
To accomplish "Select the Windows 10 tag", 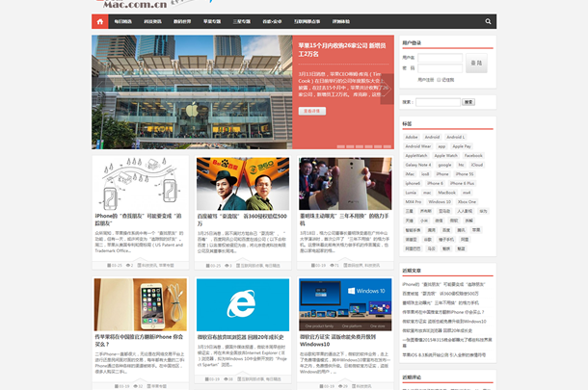I will pyautogui.click(x=440, y=202).
